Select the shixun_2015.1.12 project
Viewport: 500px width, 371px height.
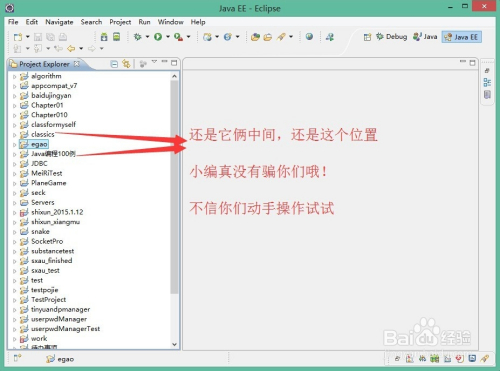(x=51, y=212)
